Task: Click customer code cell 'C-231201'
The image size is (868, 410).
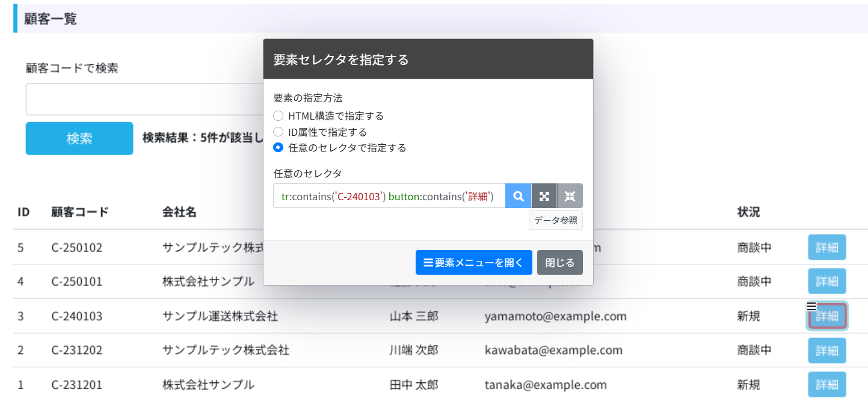Action: point(77,385)
